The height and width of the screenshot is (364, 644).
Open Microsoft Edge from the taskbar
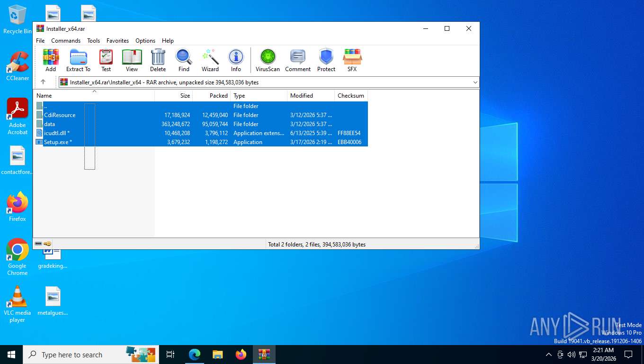coord(195,355)
